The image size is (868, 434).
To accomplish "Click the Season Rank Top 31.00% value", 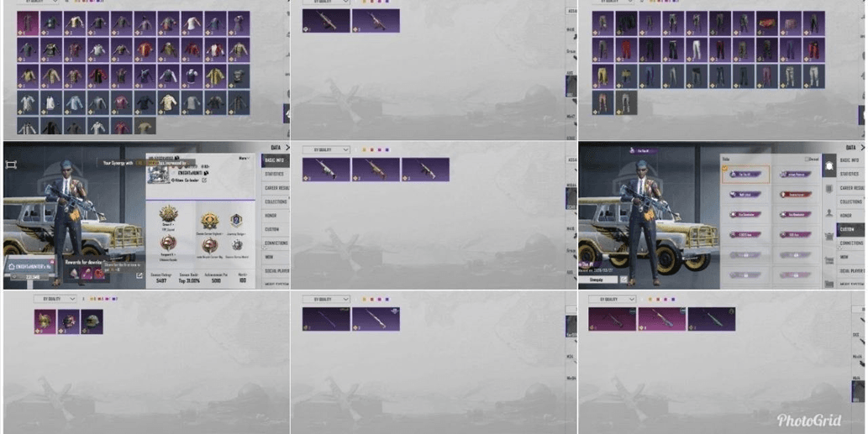I will coord(190,281).
